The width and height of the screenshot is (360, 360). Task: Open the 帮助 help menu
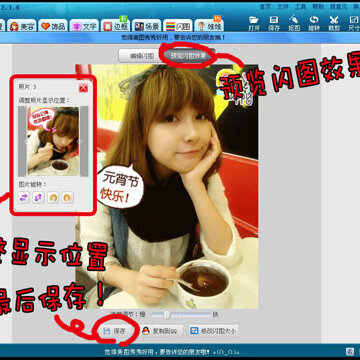click(x=318, y=7)
